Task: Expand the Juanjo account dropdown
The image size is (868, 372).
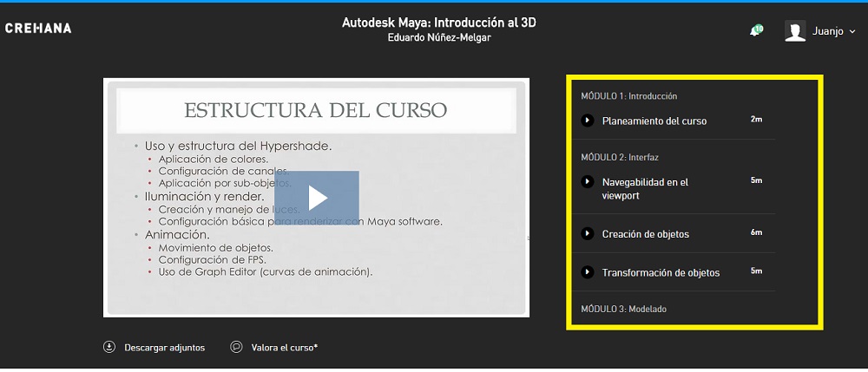Action: (853, 32)
